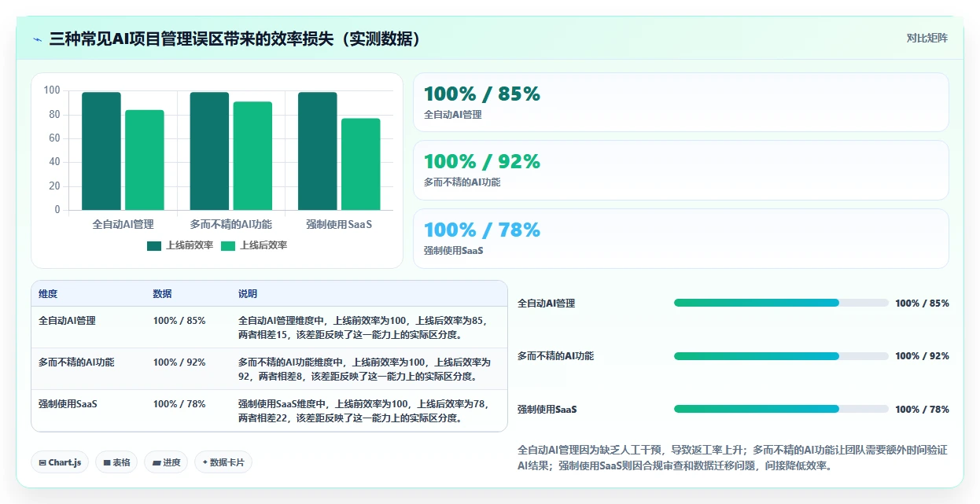Click the 全自动AI管理 progress row label
Screen dimensions: 980x504
point(546,304)
